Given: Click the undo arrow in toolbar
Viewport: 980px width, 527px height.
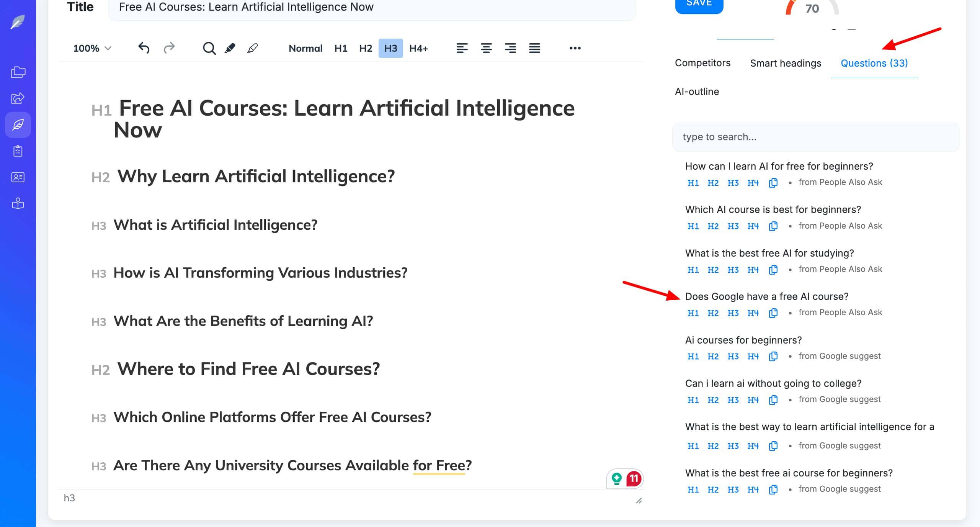Looking at the screenshot, I should (144, 48).
